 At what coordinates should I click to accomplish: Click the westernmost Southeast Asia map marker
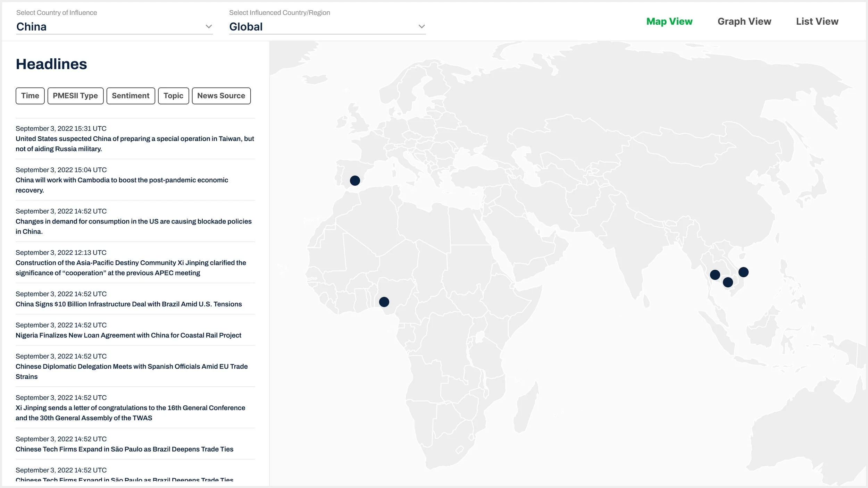tap(715, 275)
